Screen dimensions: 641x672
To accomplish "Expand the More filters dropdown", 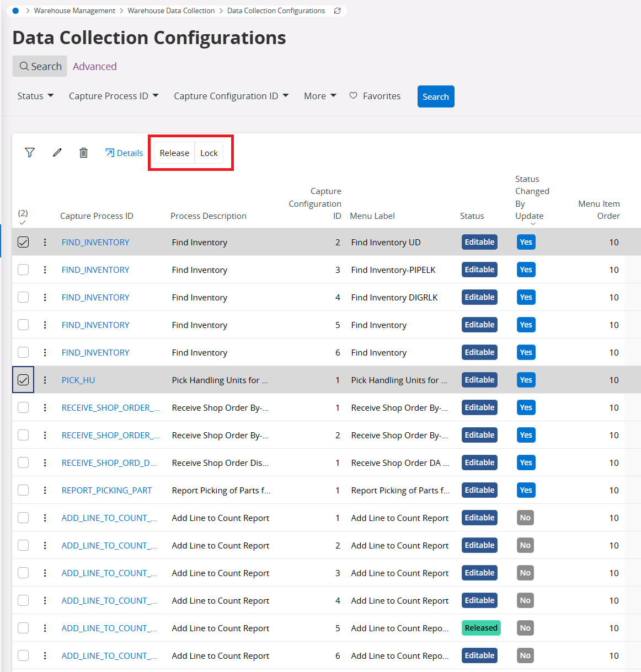I will click(x=320, y=96).
